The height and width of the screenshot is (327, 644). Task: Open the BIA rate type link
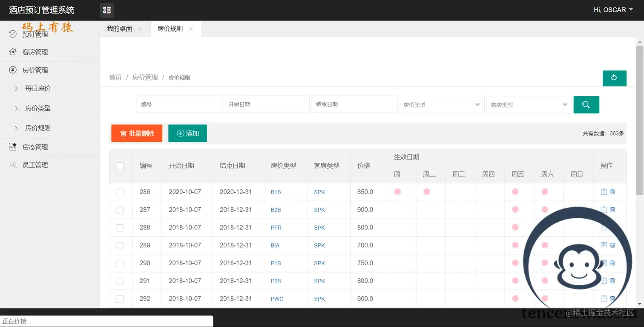click(x=275, y=246)
